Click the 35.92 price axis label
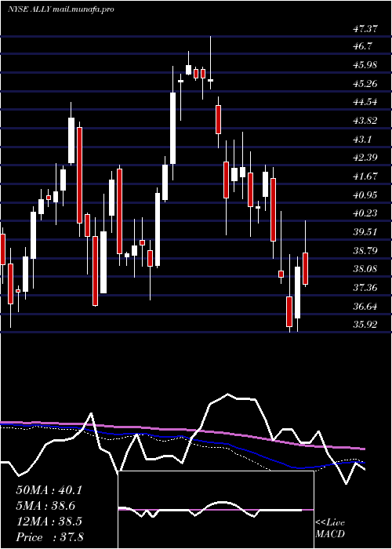392x549 pixels. pos(365,325)
